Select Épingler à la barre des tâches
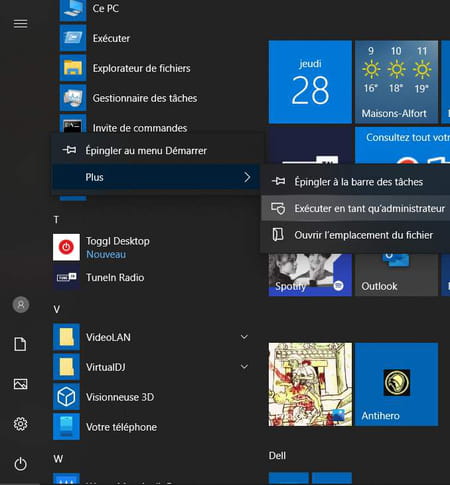The height and width of the screenshot is (485, 450). pyautogui.click(x=355, y=182)
